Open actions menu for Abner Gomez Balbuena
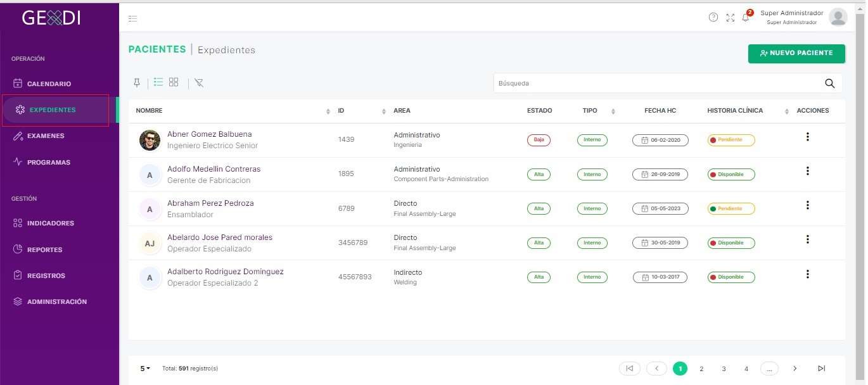Image resolution: width=868 pixels, height=385 pixels. click(x=807, y=137)
